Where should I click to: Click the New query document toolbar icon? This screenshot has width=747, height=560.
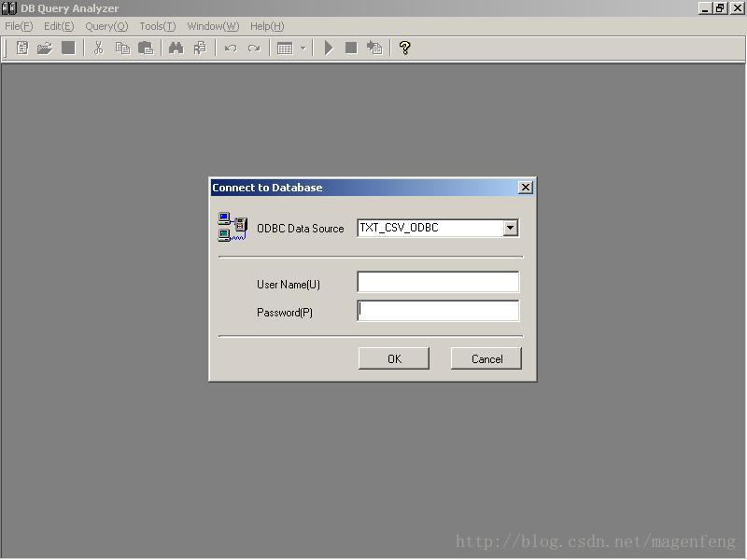(x=21, y=49)
